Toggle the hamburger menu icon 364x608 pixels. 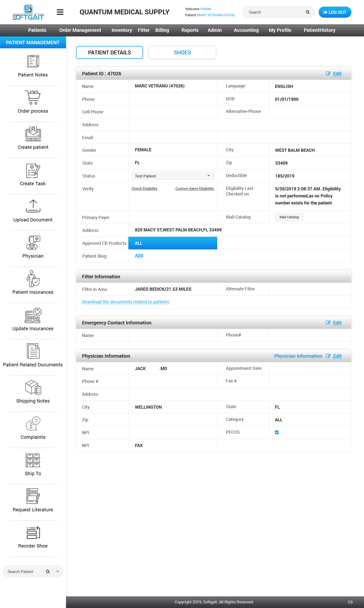point(60,12)
